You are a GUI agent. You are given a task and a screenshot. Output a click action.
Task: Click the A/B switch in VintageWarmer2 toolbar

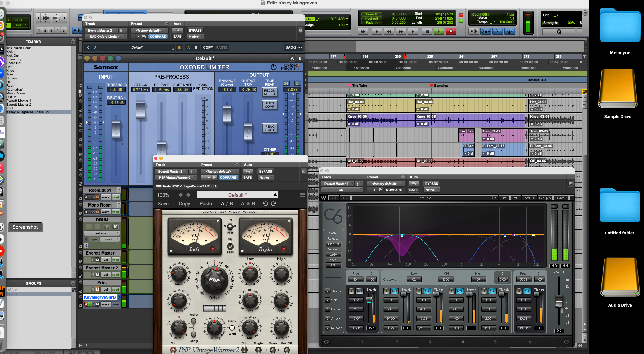coord(227,204)
